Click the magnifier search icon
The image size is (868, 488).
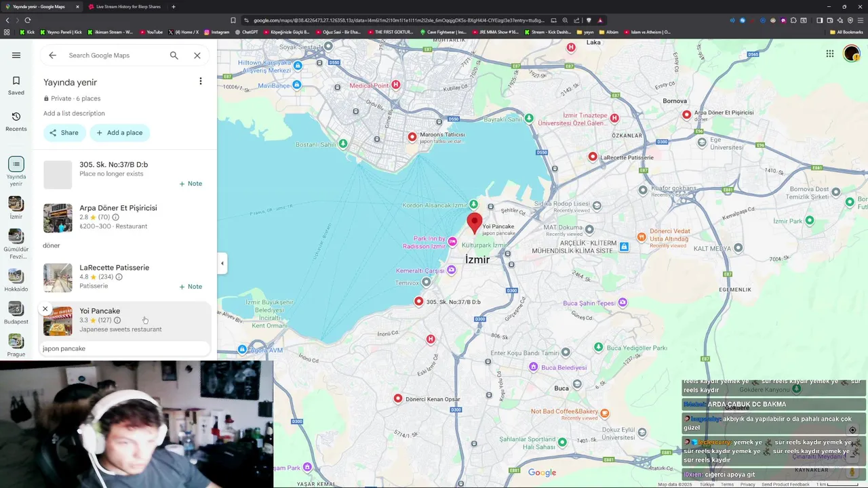174,56
